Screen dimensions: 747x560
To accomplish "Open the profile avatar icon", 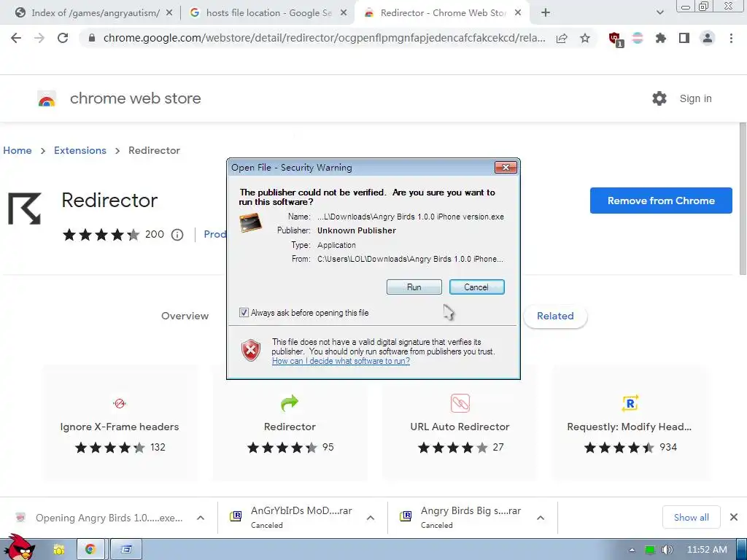I will (708, 38).
